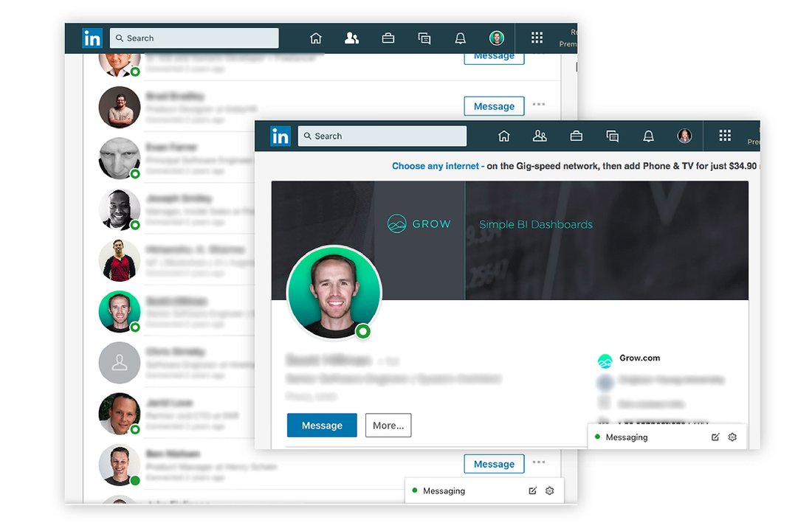Click partially hidden Message button at top
The height and width of the screenshot is (531, 812).
(x=494, y=58)
